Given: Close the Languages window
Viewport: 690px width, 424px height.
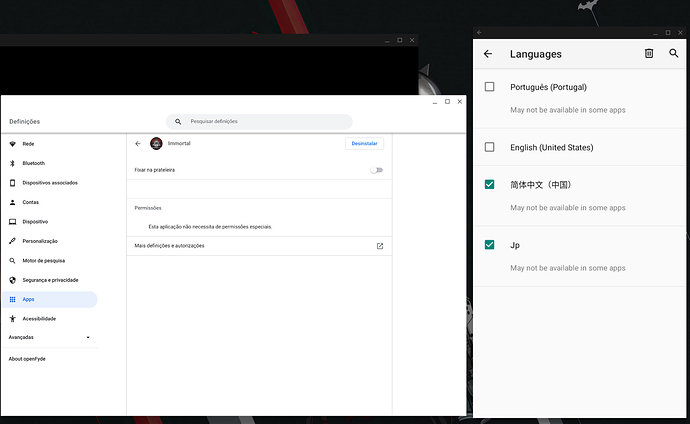Looking at the screenshot, I should coord(680,33).
